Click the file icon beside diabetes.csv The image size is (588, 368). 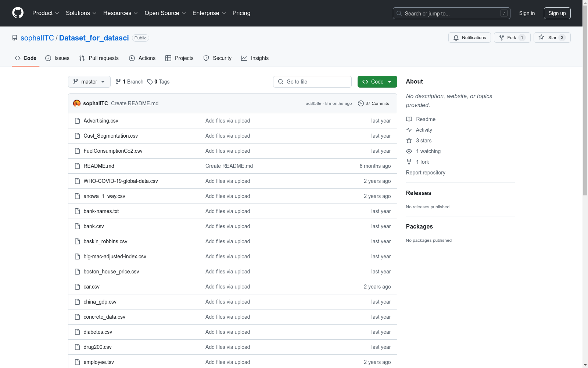click(x=77, y=332)
